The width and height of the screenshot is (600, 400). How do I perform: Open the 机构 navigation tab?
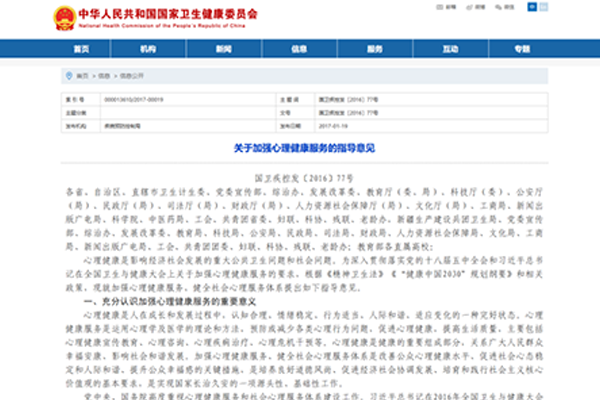click(x=148, y=48)
